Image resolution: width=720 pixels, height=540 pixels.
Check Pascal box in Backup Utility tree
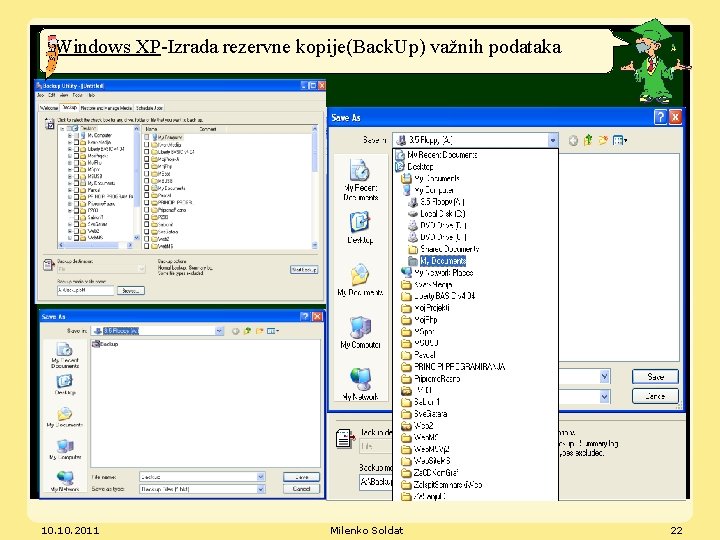click(77, 190)
